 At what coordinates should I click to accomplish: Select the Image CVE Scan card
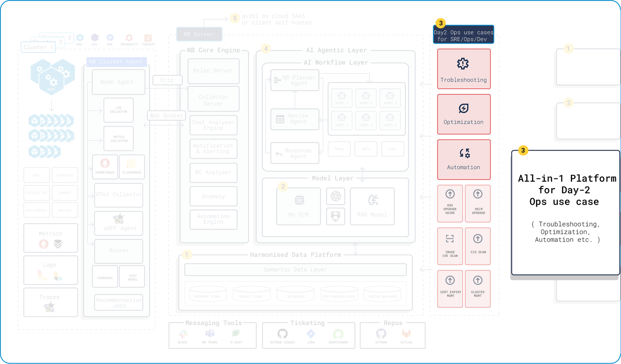coord(450,246)
